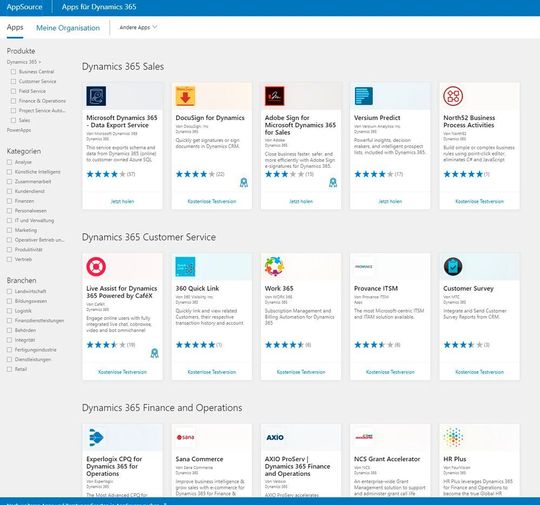
Task: Click the certified badge on Adobe Sign card
Action: tap(333, 182)
